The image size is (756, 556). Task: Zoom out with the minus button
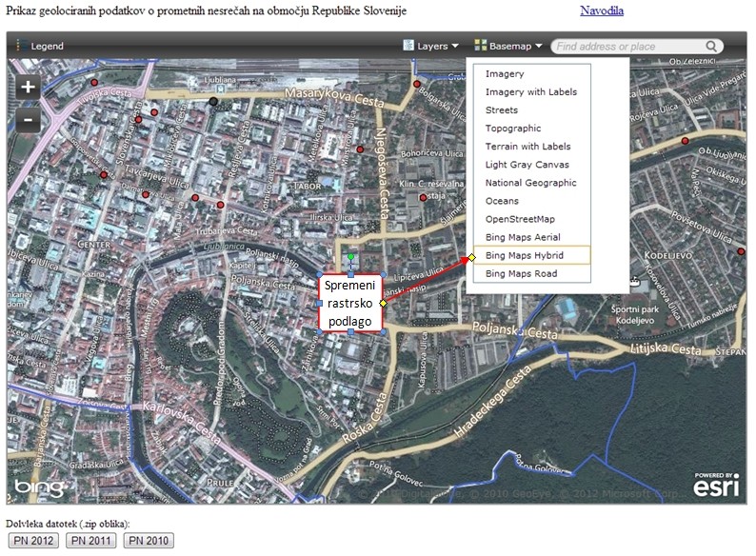tap(28, 120)
